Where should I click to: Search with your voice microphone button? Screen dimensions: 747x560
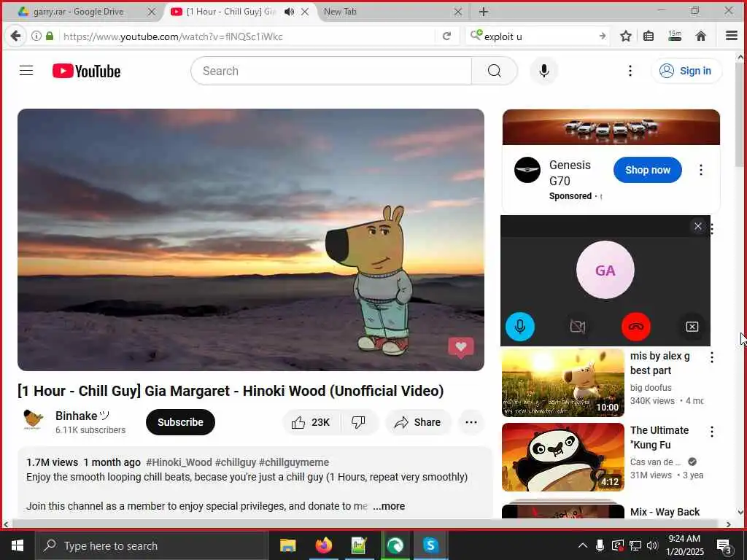(544, 71)
